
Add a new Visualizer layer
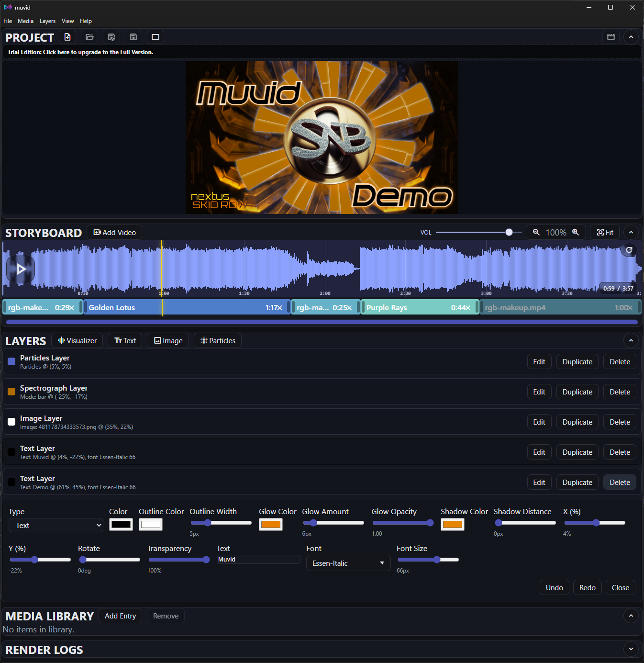point(77,340)
